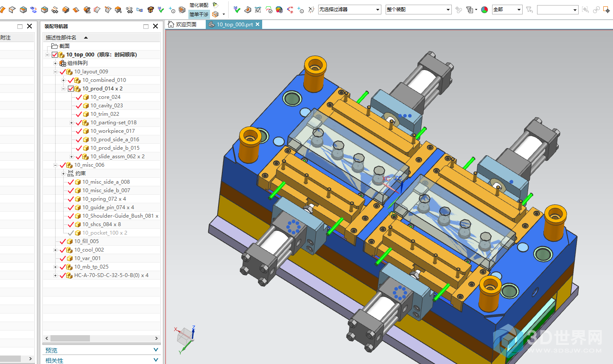Click the multicolor sphere toolbar icon

[280, 10]
